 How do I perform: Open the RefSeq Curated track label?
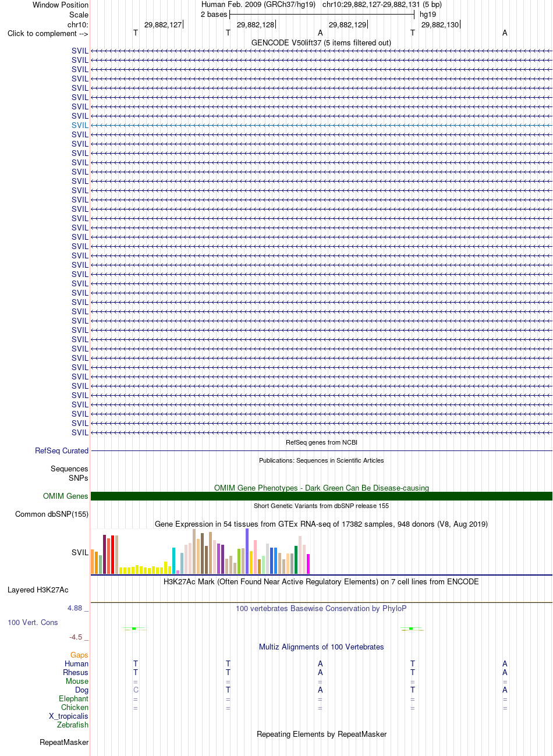[x=62, y=450]
